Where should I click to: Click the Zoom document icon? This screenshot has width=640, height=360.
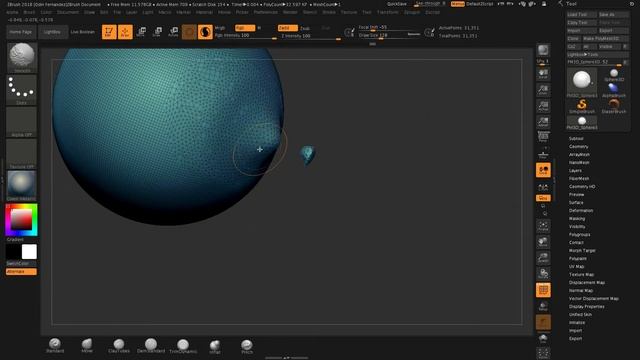click(x=543, y=90)
